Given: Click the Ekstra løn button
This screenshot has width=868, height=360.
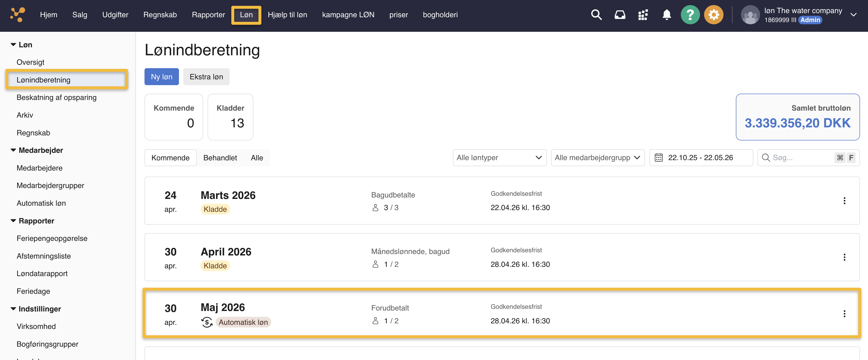Looking at the screenshot, I should 206,76.
